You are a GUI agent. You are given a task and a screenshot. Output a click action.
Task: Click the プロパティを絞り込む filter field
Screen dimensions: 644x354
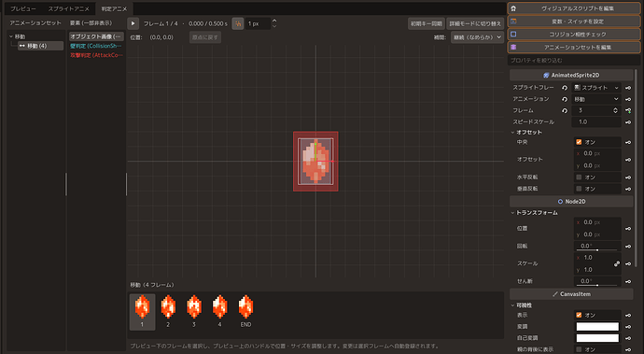pos(574,61)
